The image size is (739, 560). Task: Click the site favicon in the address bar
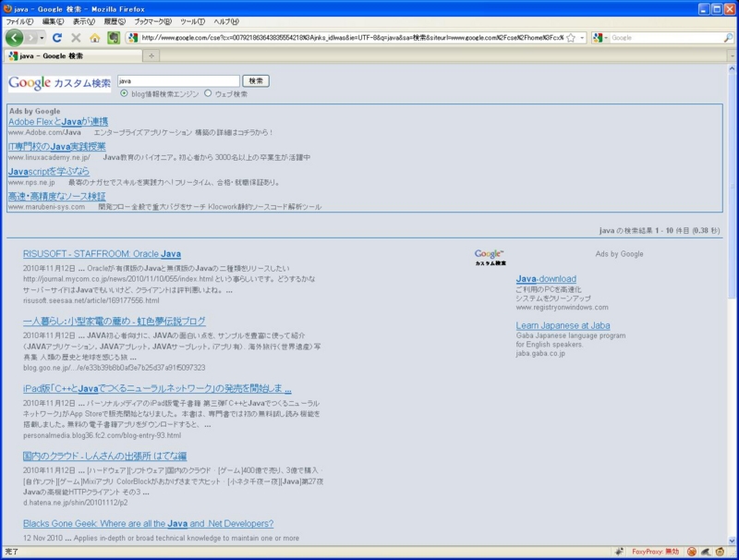[x=133, y=38]
